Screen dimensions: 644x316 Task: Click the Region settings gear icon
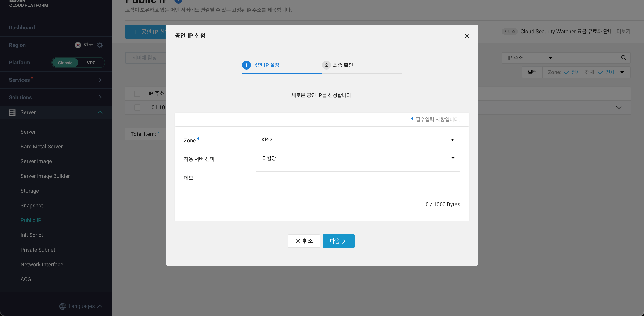coord(100,45)
